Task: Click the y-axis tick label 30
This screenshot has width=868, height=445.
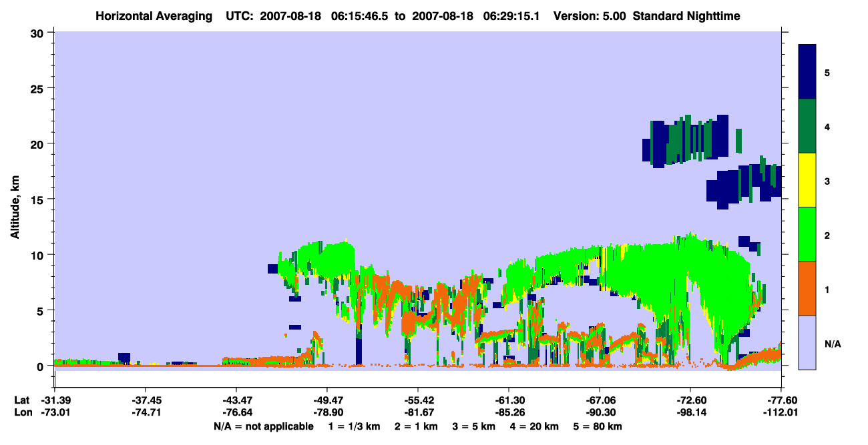Action: [x=38, y=33]
